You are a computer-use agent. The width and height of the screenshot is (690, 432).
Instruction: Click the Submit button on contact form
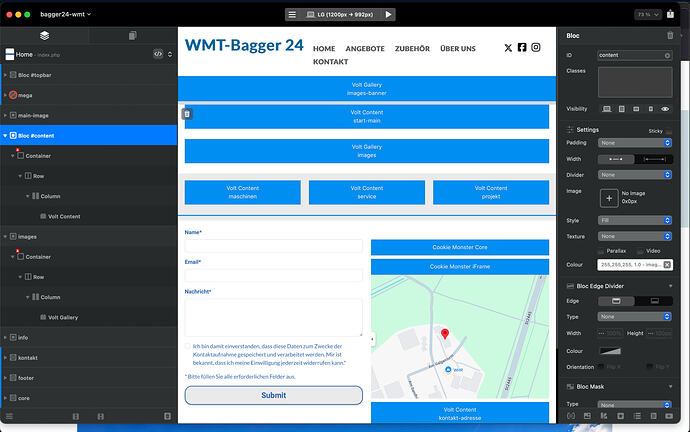pos(274,395)
